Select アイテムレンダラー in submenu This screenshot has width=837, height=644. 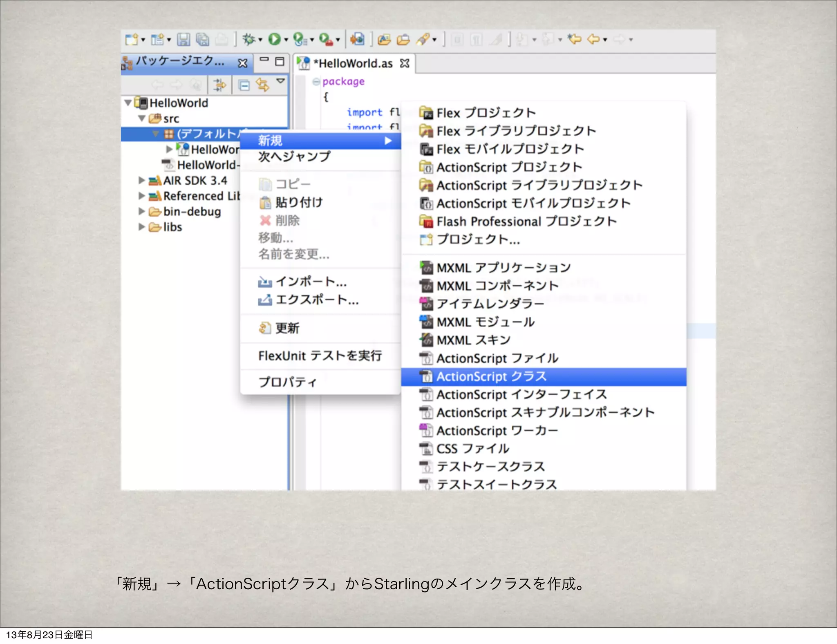(x=544, y=304)
